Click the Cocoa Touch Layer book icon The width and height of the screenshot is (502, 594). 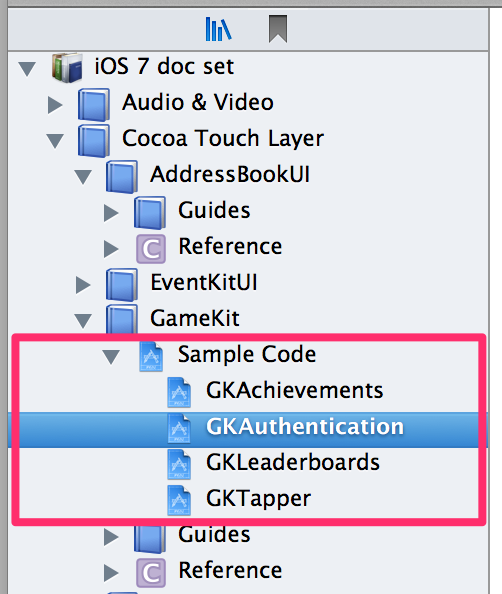[94, 140]
